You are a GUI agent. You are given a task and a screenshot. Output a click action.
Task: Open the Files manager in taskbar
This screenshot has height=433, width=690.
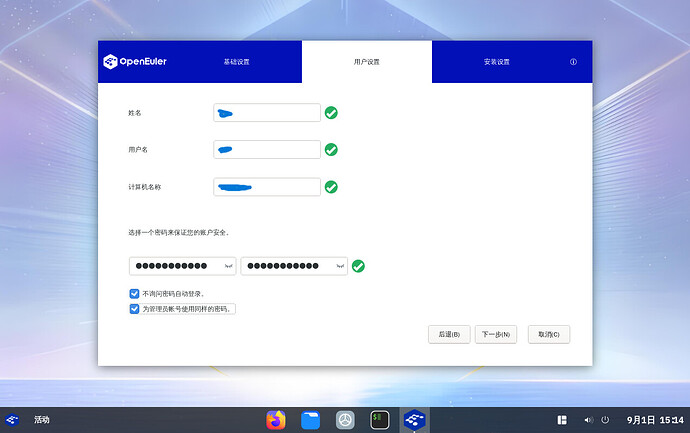pos(310,420)
